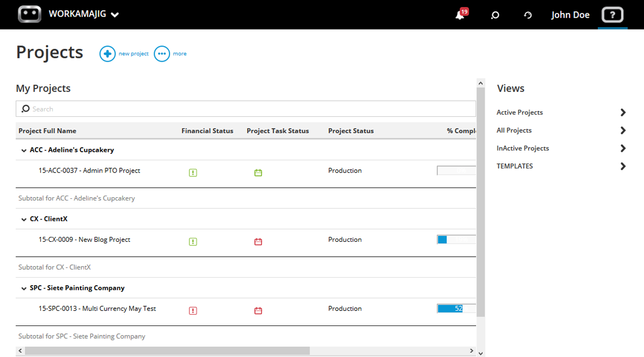This screenshot has height=357, width=644.
Task: Click the Multi Currency May Test progress bar
Action: pyautogui.click(x=456, y=308)
